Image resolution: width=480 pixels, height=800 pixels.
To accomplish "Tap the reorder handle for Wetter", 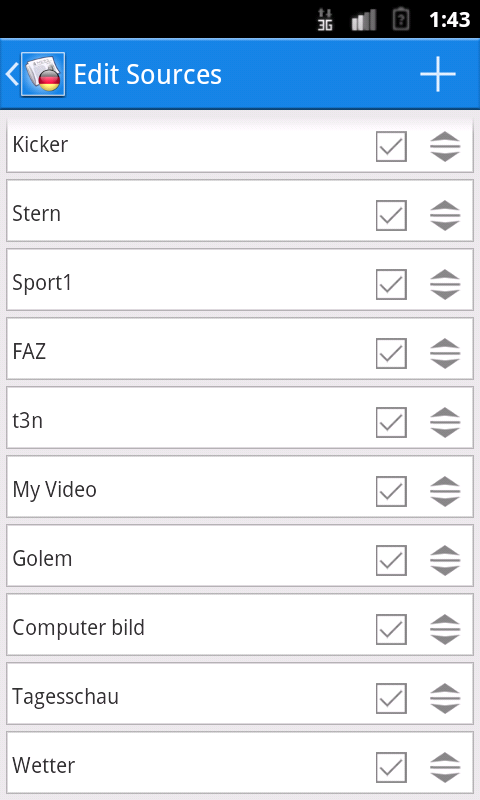I will click(x=445, y=767).
